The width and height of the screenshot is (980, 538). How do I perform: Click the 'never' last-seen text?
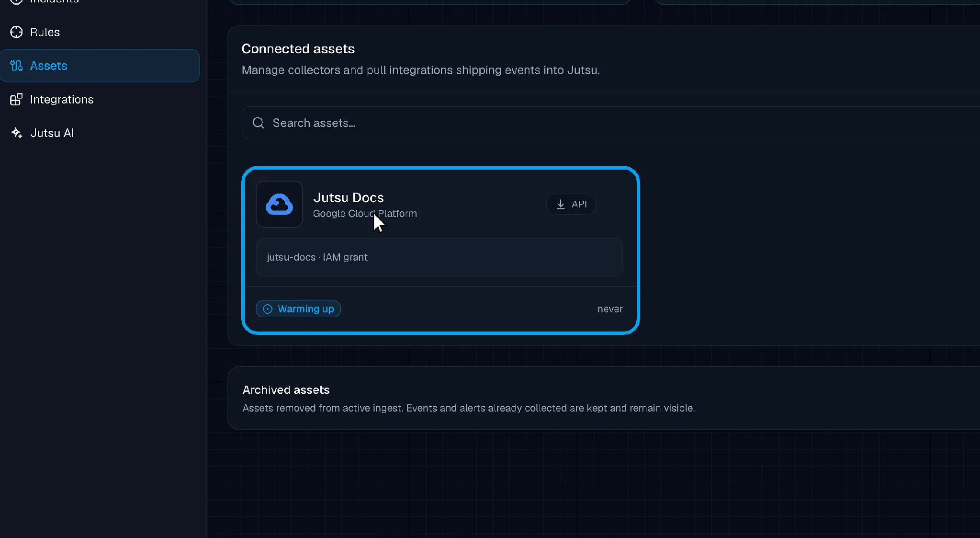pos(609,309)
